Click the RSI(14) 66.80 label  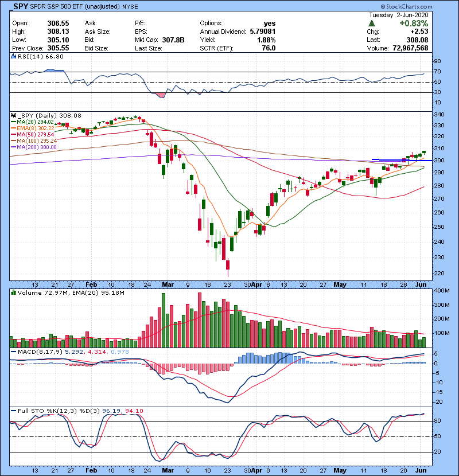pos(40,56)
